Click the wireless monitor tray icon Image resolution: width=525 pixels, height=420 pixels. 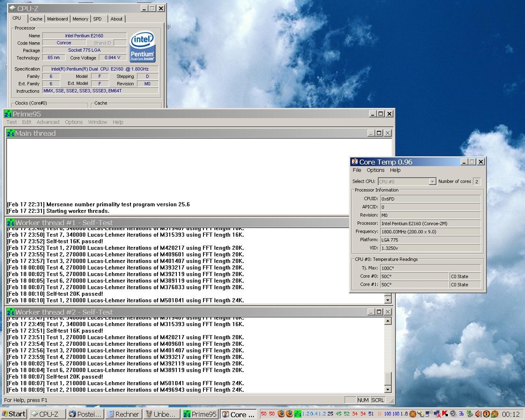coord(429,414)
